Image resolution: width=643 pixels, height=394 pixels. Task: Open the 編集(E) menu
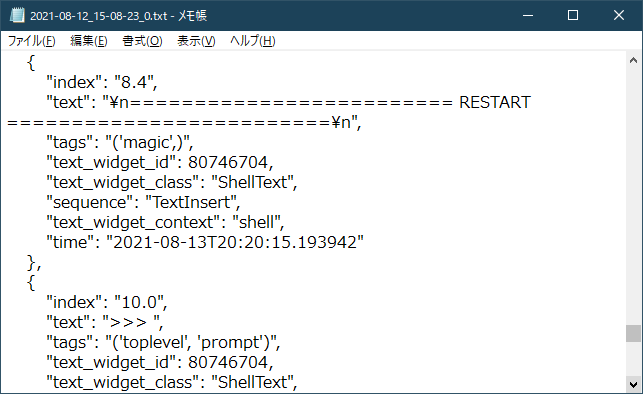coord(89,41)
